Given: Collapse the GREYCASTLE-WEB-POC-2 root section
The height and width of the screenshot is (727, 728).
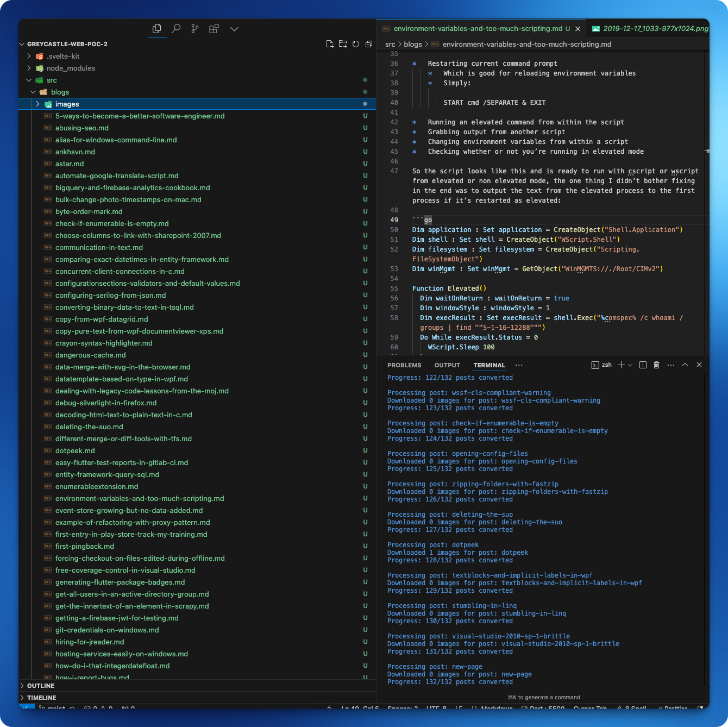Looking at the screenshot, I should [67, 44].
